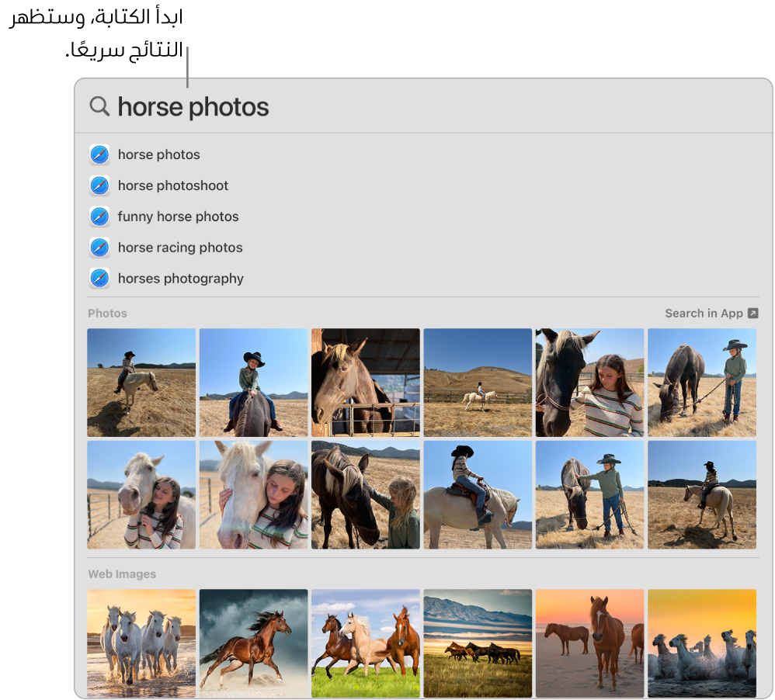Open photo of child in cowboy hat on dark horse, rear view
Viewport: 775px width, 700px height.
tap(254, 383)
